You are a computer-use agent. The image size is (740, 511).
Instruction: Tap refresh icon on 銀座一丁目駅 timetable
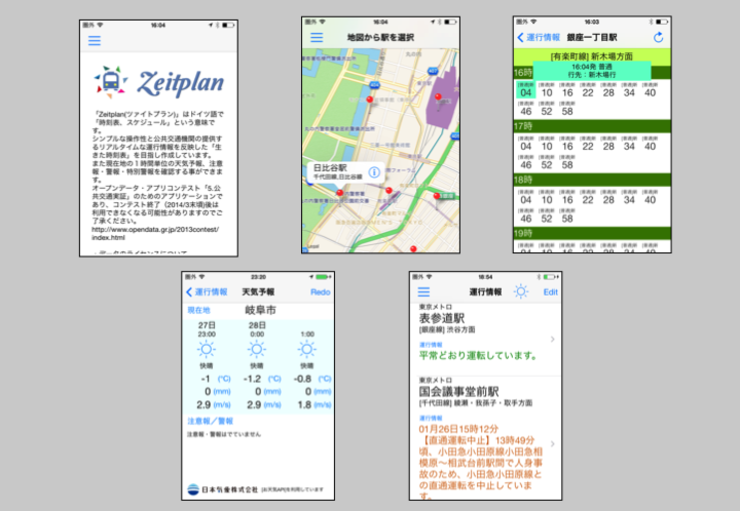point(658,37)
